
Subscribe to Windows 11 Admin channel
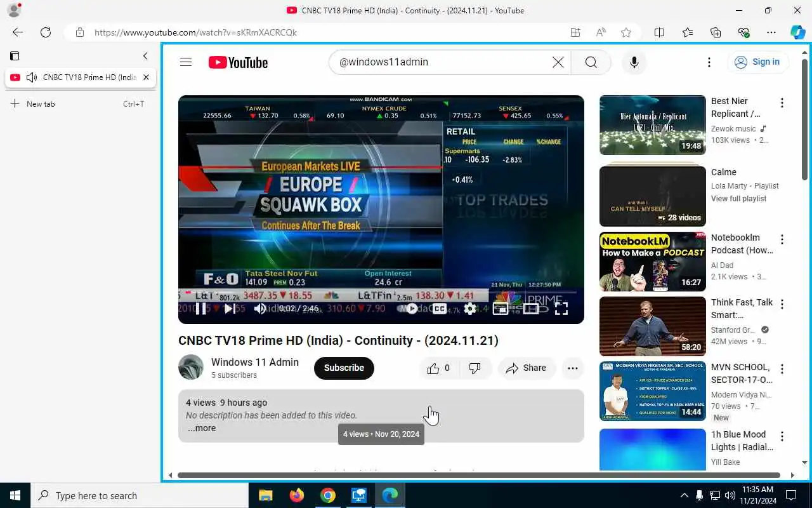(344, 368)
